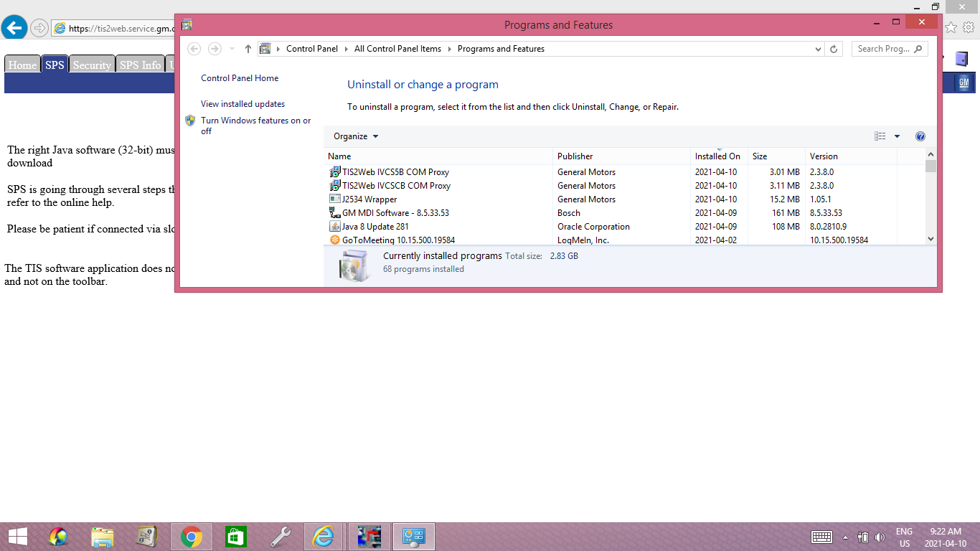This screenshot has width=980, height=551.
Task: Open Internet Explorer favorites star
Action: [x=951, y=27]
